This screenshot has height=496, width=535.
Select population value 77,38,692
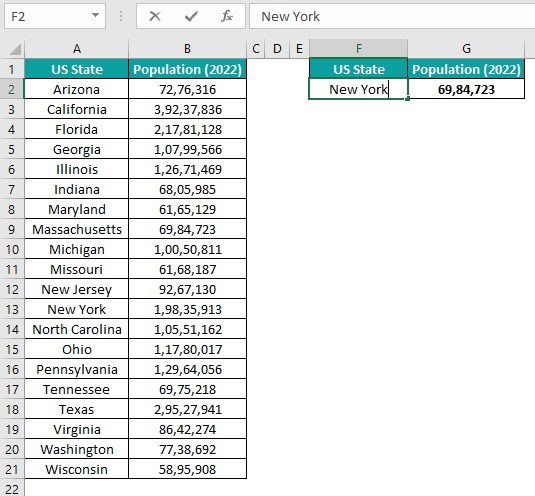pyautogui.click(x=187, y=449)
